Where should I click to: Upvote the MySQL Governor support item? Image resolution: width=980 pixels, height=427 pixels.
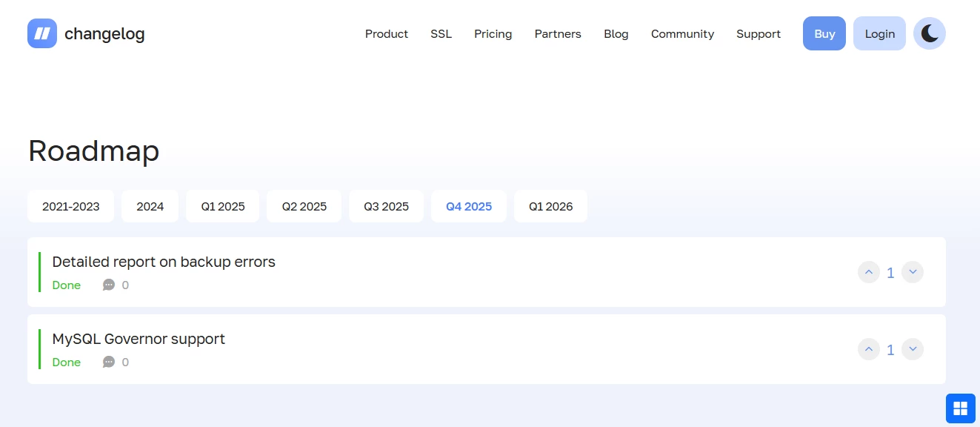pos(869,349)
